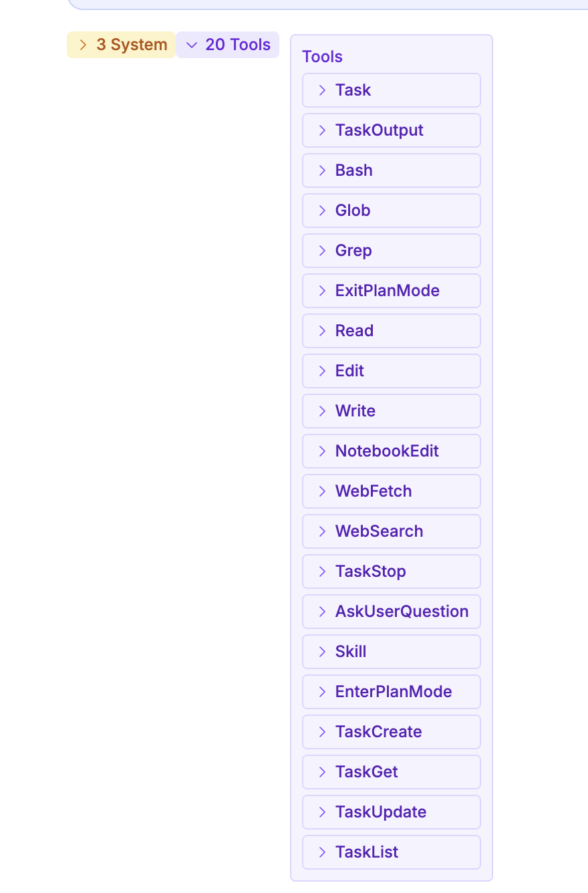Open the Skill tool details

click(x=391, y=652)
